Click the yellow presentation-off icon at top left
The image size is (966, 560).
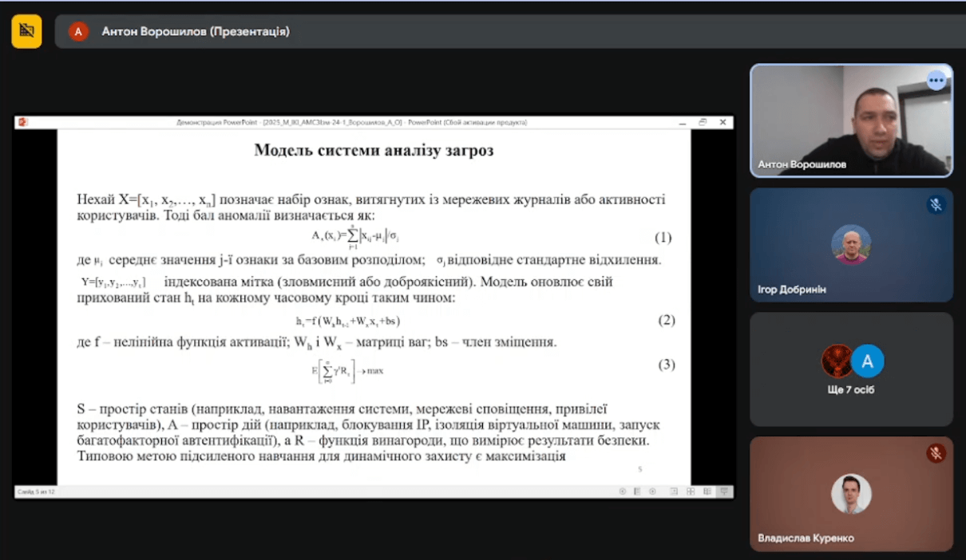(x=26, y=31)
